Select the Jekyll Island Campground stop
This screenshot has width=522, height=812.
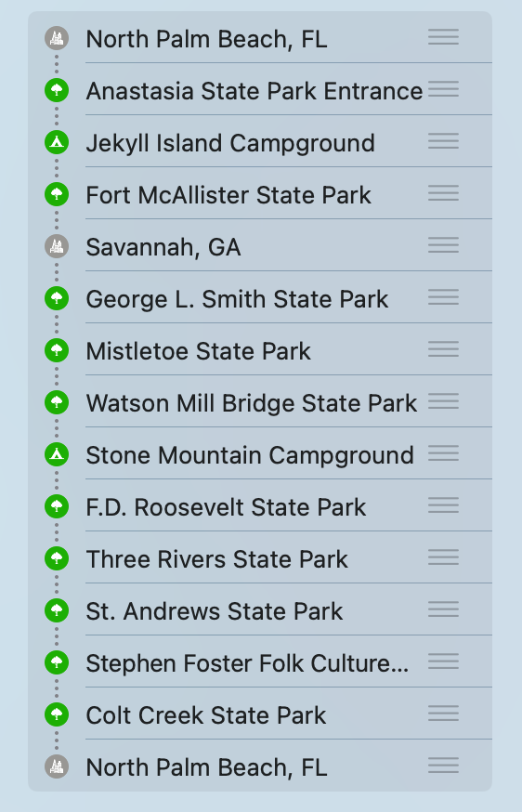(x=260, y=143)
